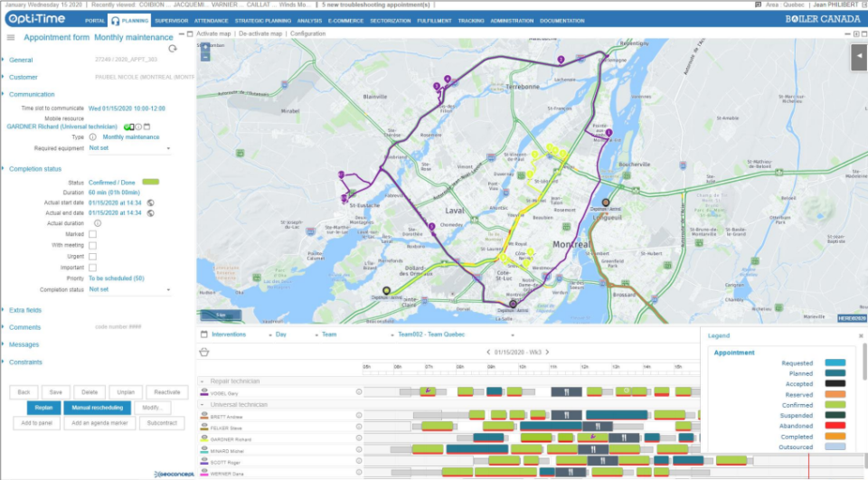Image resolution: width=868 pixels, height=480 pixels.
Task: Expand the General section
Action: [x=21, y=60]
